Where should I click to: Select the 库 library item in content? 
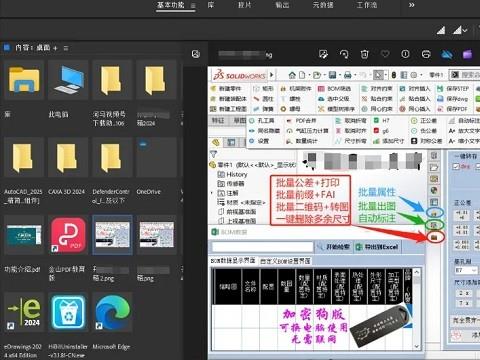click(24, 80)
